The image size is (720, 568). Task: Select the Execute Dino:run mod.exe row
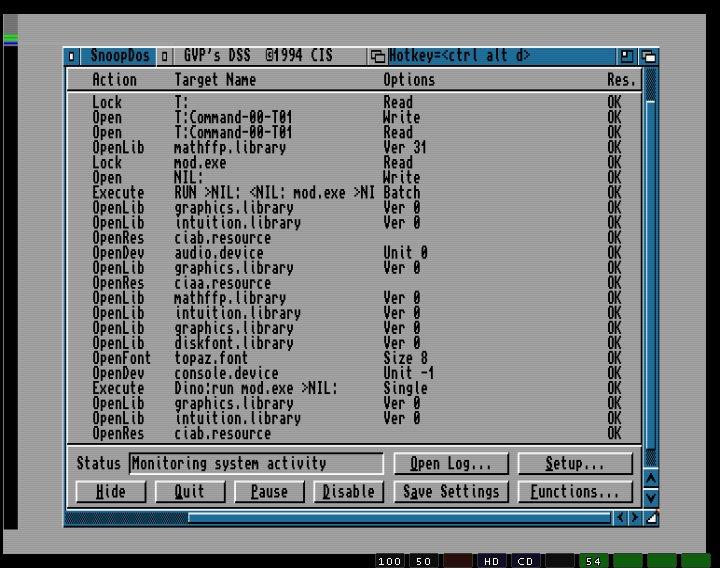pyautogui.click(x=354, y=388)
